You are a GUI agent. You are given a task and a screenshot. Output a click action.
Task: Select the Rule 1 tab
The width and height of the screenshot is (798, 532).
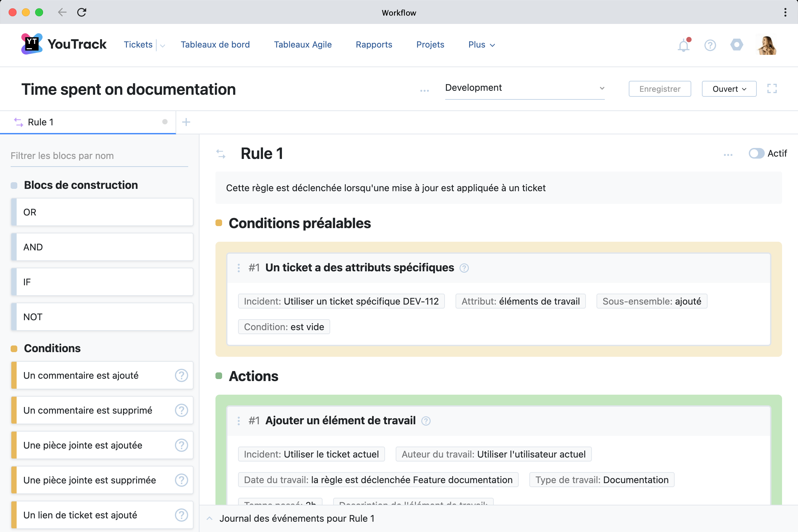[41, 122]
